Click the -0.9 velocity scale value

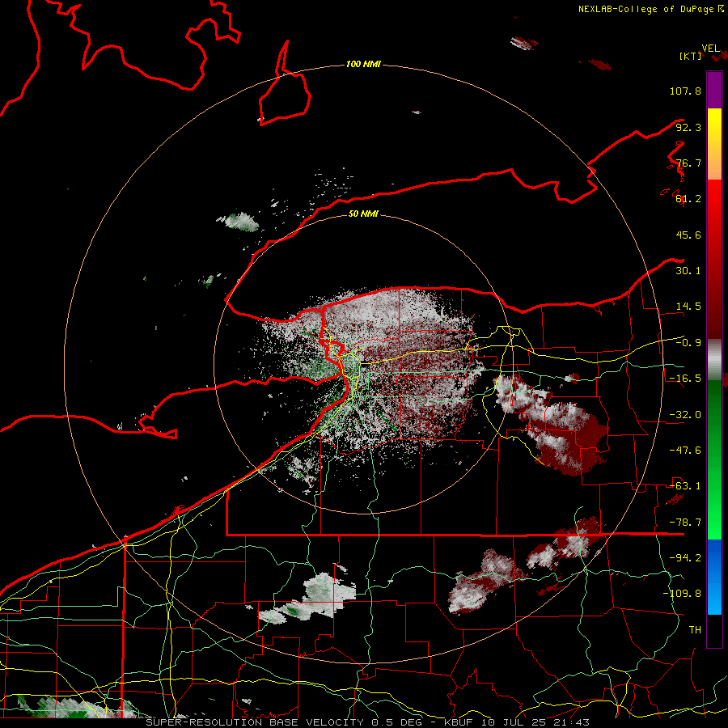(688, 343)
